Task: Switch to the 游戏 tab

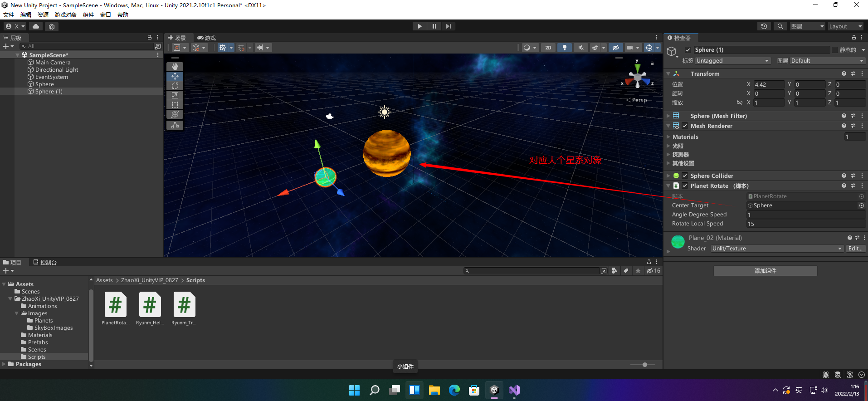Action: [206, 38]
